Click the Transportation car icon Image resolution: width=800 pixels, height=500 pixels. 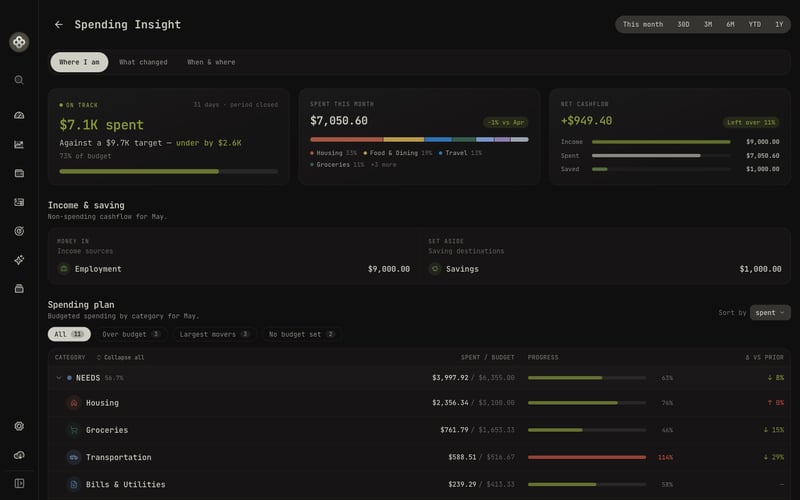coord(73,457)
